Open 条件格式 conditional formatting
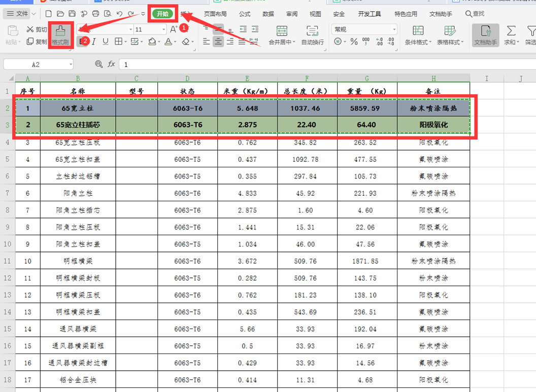The width and height of the screenshot is (536, 392). (x=418, y=35)
